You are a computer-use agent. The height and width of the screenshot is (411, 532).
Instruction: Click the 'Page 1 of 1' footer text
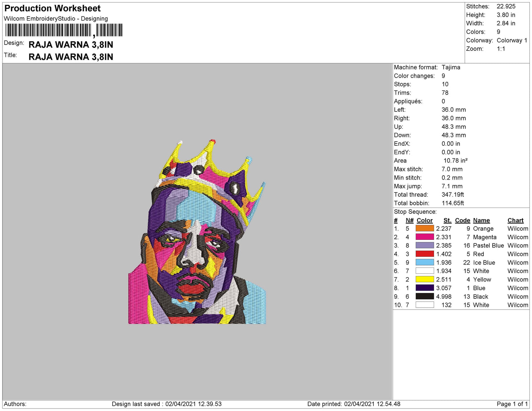(512, 404)
